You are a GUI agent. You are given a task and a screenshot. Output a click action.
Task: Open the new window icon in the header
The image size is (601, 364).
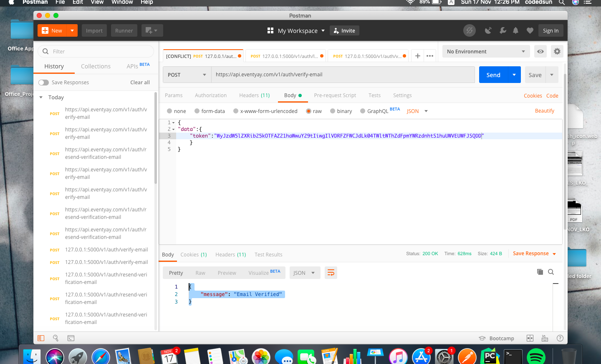pos(152,30)
